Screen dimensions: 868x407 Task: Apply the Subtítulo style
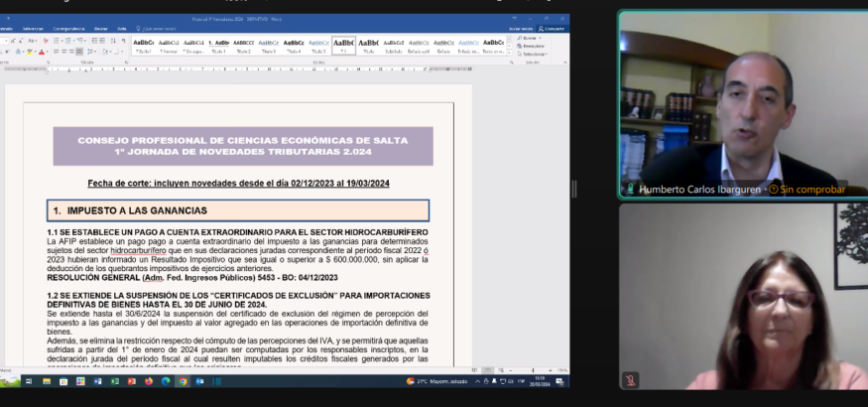pyautogui.click(x=394, y=46)
